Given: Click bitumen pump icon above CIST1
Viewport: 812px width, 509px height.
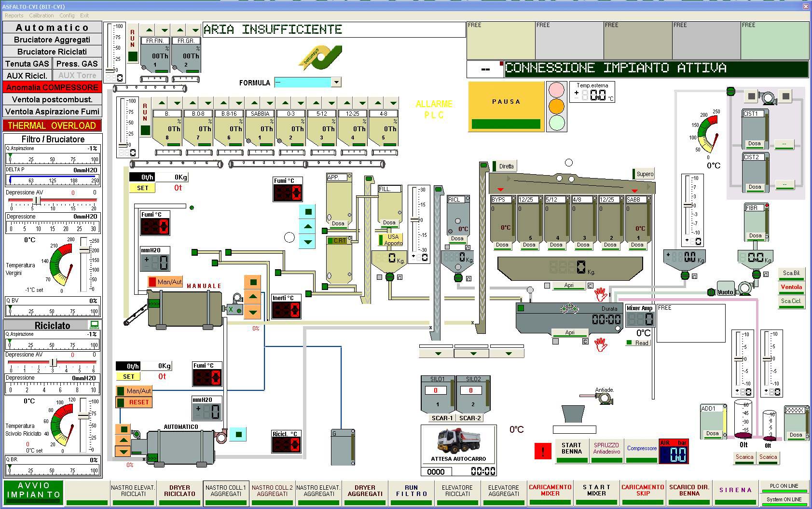Looking at the screenshot, I should [x=768, y=97].
